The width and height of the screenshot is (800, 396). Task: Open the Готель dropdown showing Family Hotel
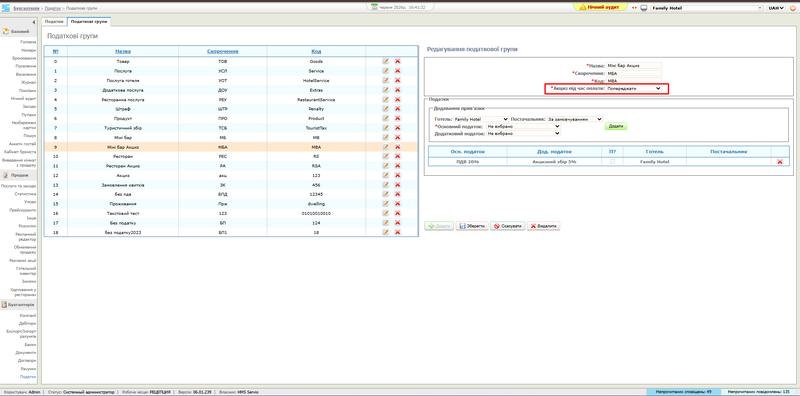coord(481,119)
